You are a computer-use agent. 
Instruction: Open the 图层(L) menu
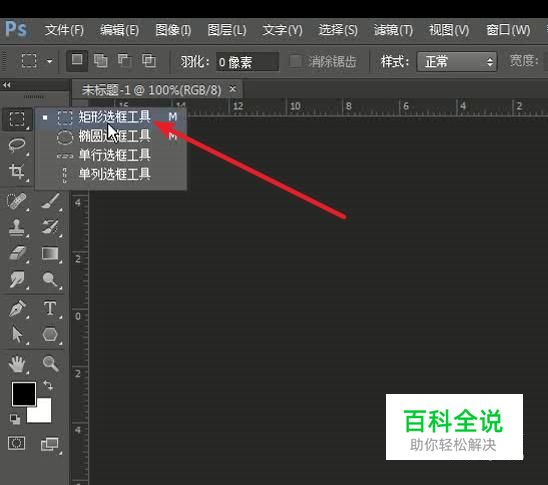point(227,30)
